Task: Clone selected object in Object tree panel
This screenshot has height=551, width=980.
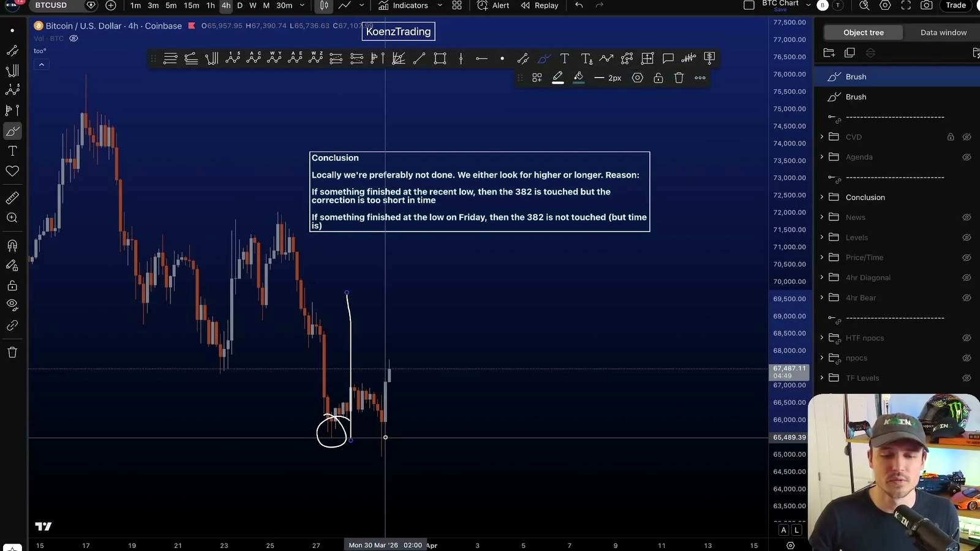Action: click(850, 53)
